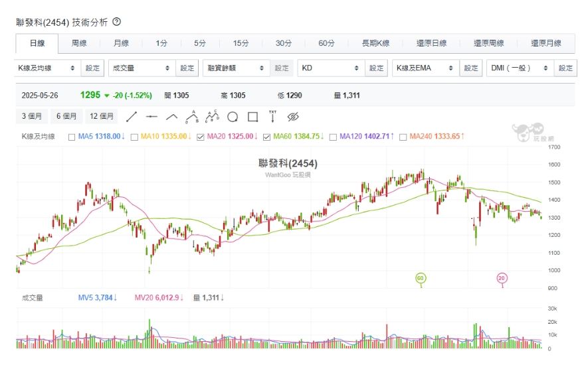Switch to the 長期K線 tab
588x365 pixels.
coord(375,43)
